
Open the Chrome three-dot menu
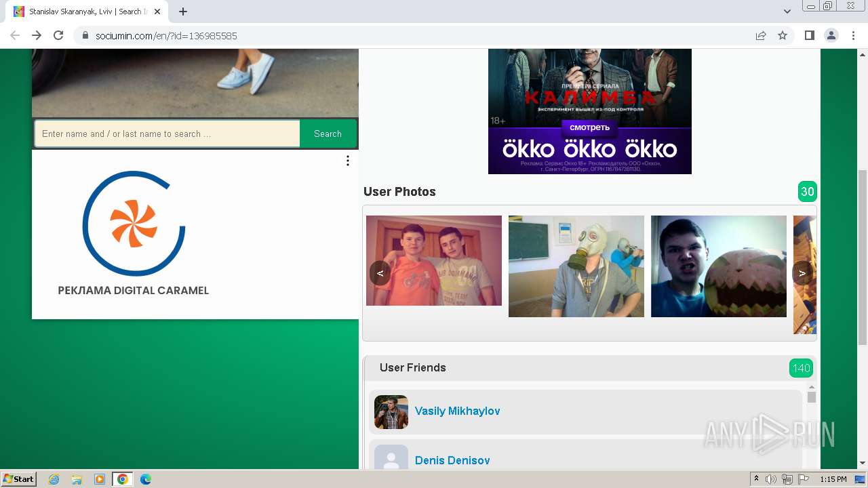[x=853, y=35]
